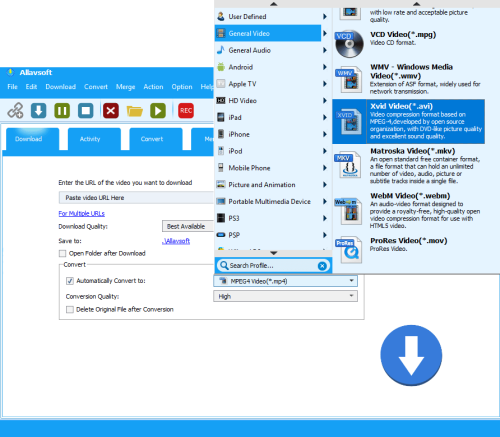500x437 pixels.
Task: Start screen recording with red REC icon
Action: (x=186, y=111)
